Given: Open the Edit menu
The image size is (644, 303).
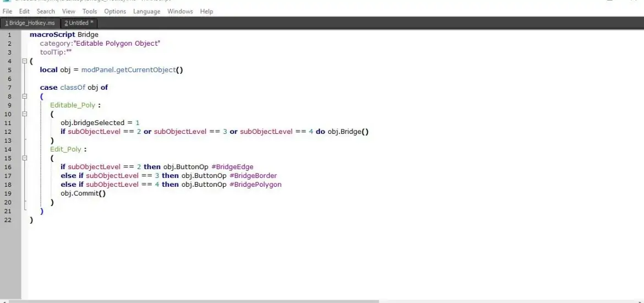Looking at the screenshot, I should 24,11.
